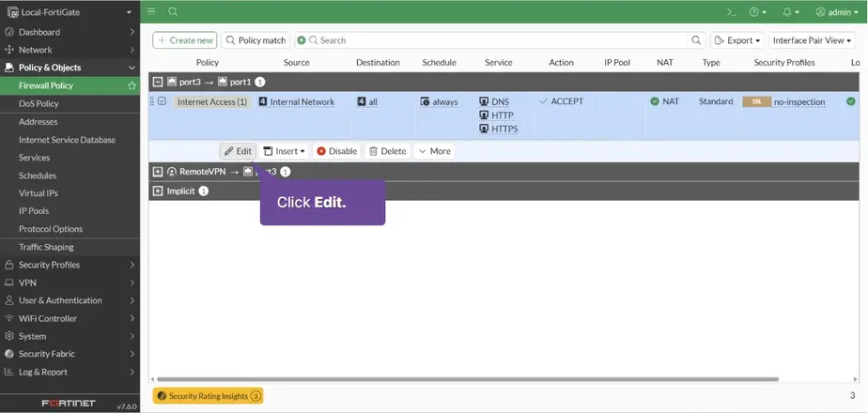This screenshot has width=868, height=413.
Task: Click the HTTP service entry
Action: click(x=497, y=115)
